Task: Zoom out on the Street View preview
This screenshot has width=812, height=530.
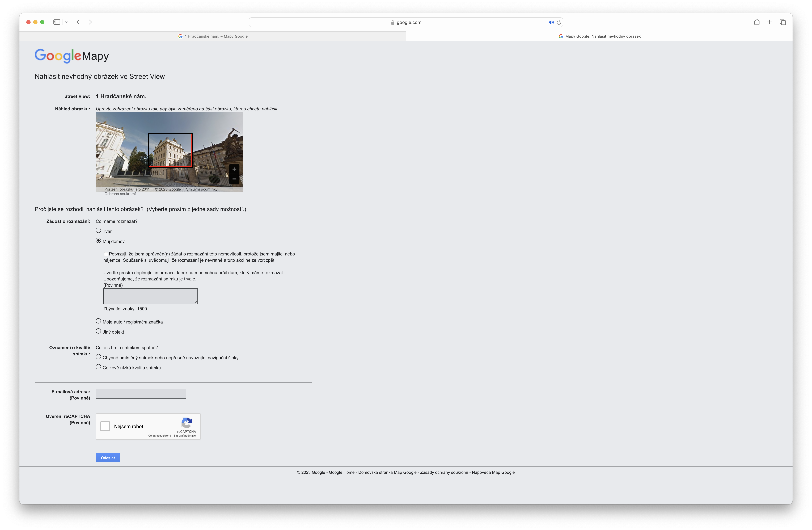Action: tap(235, 178)
